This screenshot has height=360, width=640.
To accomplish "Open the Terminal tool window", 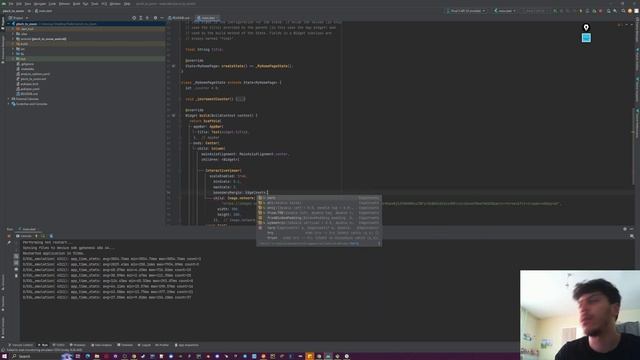I will click(x=125, y=345).
